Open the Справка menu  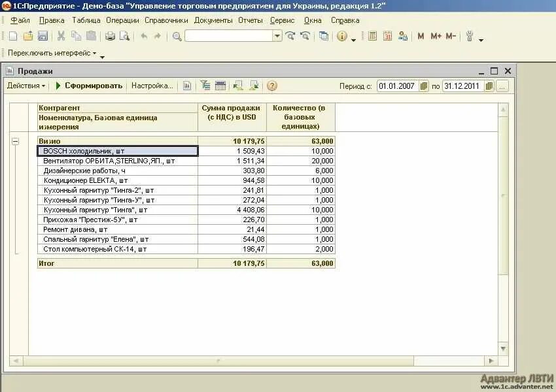pos(345,20)
